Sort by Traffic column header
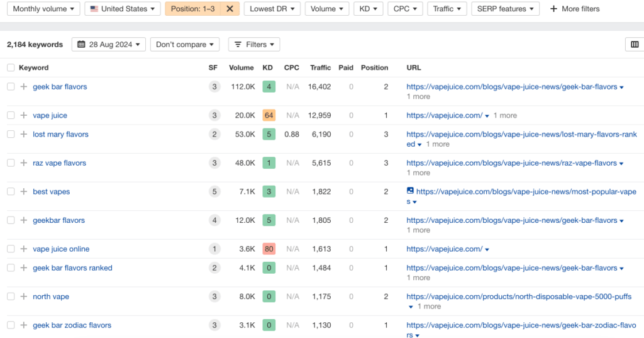This screenshot has height=338, width=644. tap(320, 68)
